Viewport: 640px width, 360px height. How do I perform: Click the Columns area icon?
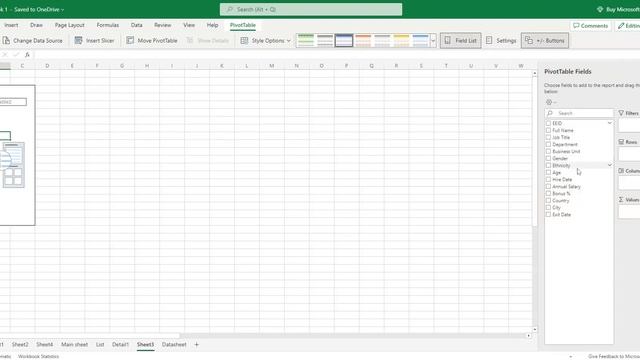[621, 171]
